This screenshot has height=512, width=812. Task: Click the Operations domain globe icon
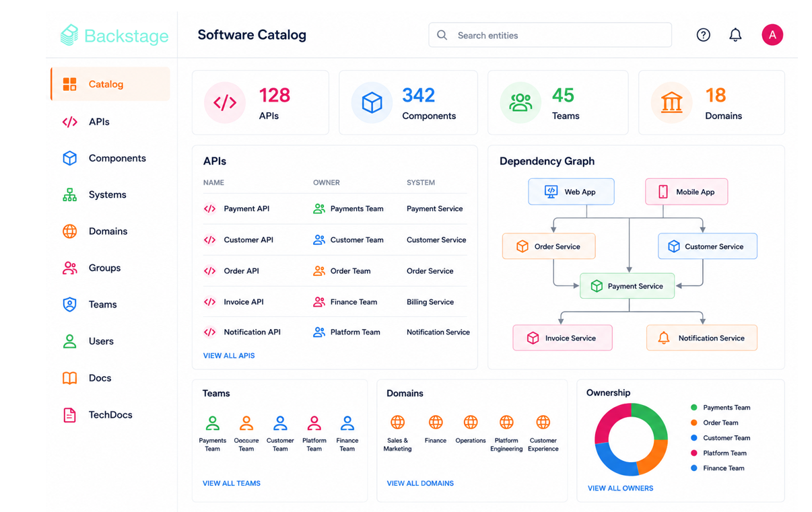point(471,422)
